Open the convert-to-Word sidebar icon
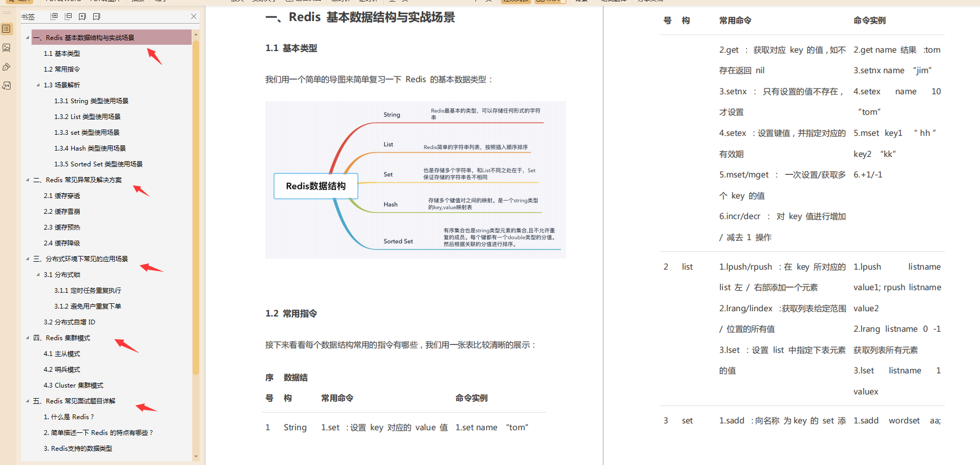 [6, 85]
